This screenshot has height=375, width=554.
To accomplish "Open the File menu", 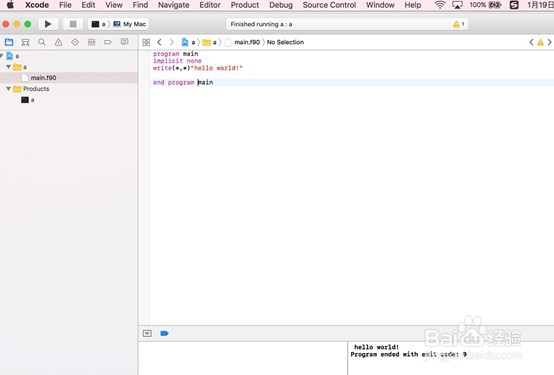I will (x=65, y=5).
